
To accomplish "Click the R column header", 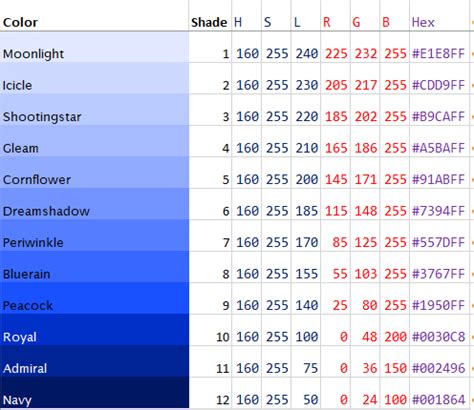I will [x=335, y=16].
